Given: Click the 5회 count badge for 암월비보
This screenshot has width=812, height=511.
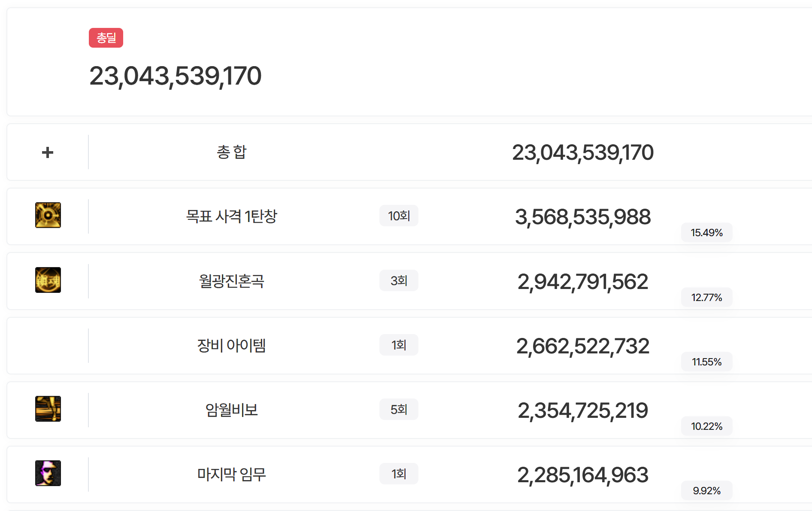Looking at the screenshot, I should 399,409.
